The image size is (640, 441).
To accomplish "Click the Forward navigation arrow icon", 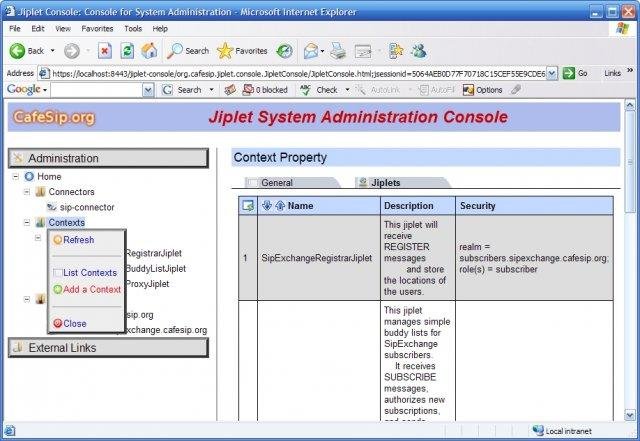I will coord(72,51).
